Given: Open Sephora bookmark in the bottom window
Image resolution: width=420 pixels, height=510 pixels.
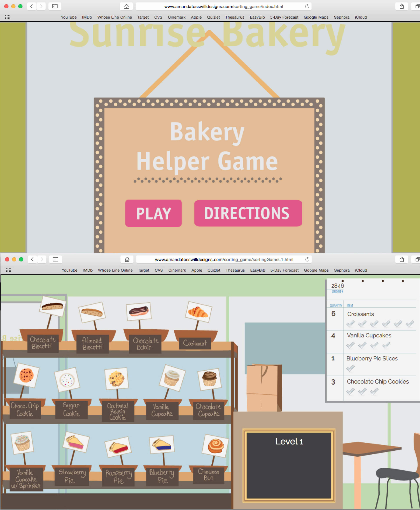Looking at the screenshot, I should (342, 270).
